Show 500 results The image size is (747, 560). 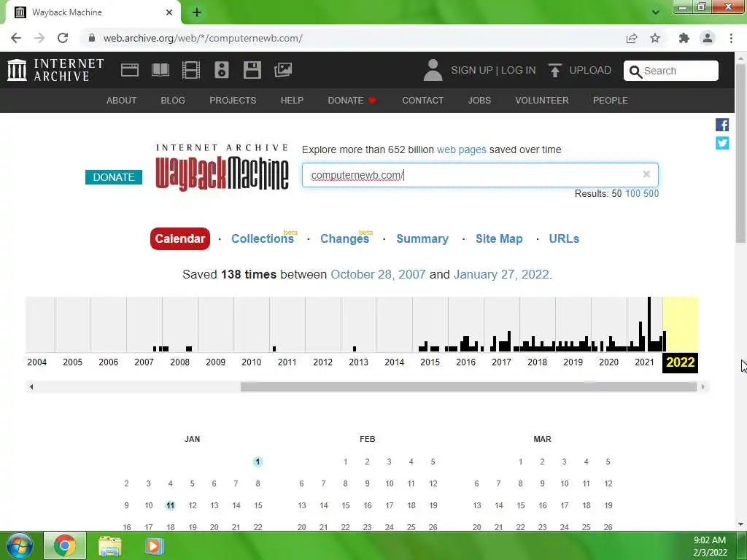tap(651, 193)
